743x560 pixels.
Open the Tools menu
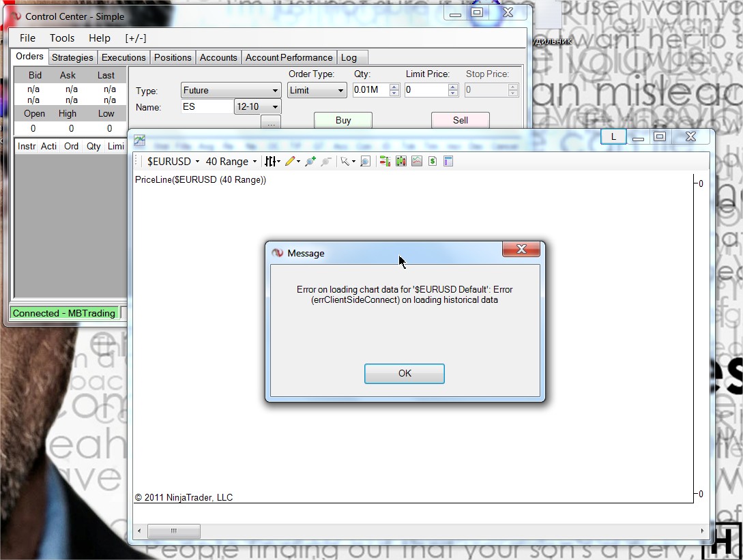click(62, 38)
